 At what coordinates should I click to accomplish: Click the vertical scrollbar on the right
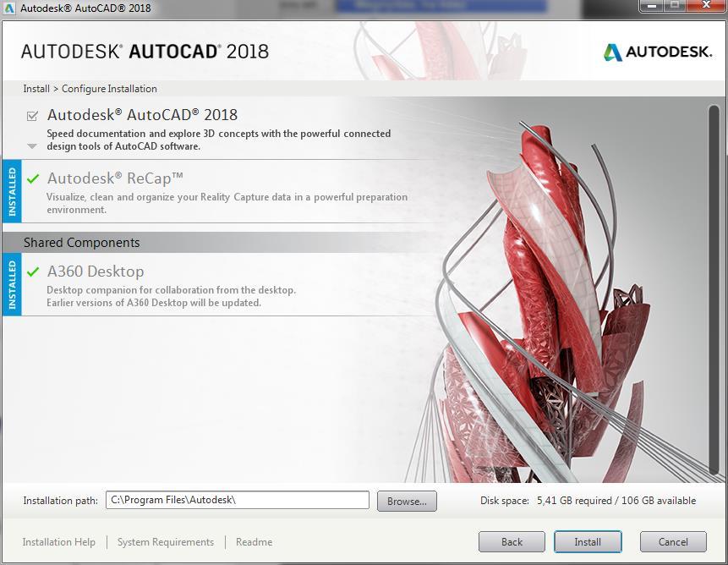click(714, 290)
